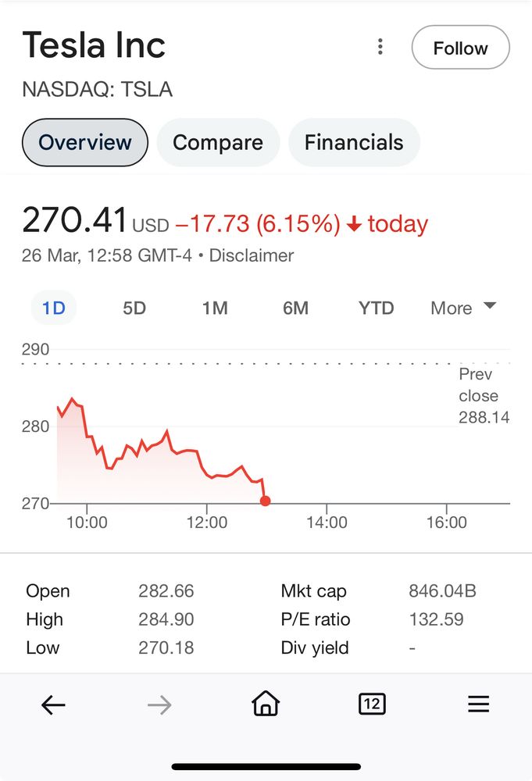Image resolution: width=532 pixels, height=781 pixels.
Task: Open the three-dot options menu
Action: point(380,47)
